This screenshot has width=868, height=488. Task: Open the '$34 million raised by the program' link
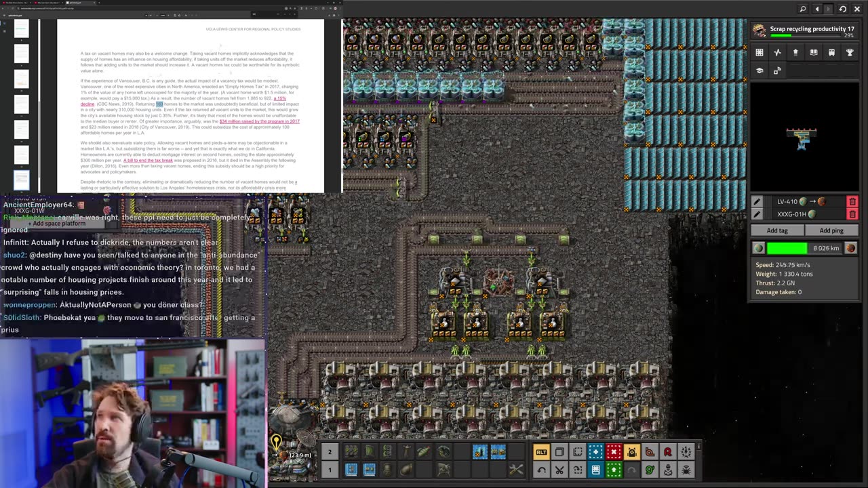(260, 121)
